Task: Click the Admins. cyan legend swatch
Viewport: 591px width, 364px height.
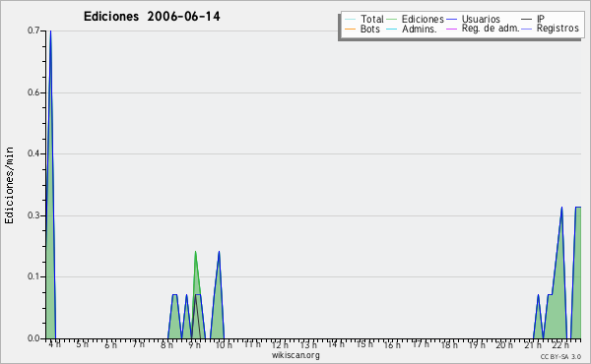Action: tap(392, 29)
